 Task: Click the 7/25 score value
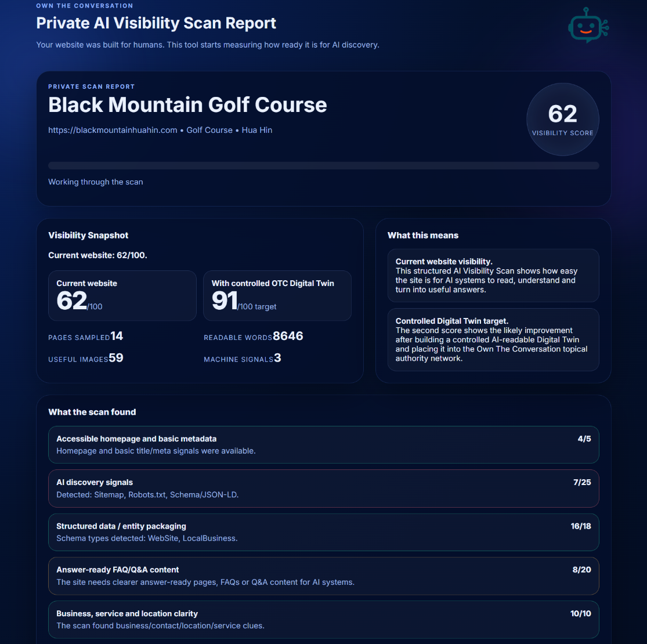click(582, 482)
